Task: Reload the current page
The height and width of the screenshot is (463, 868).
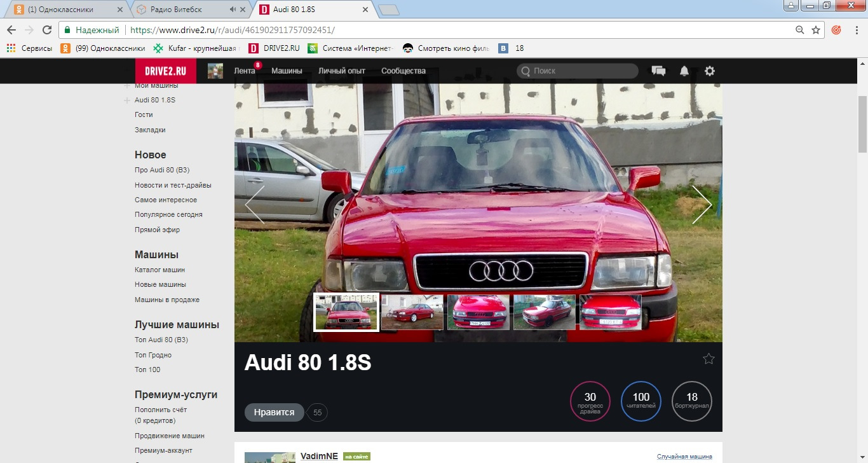Action: [47, 30]
